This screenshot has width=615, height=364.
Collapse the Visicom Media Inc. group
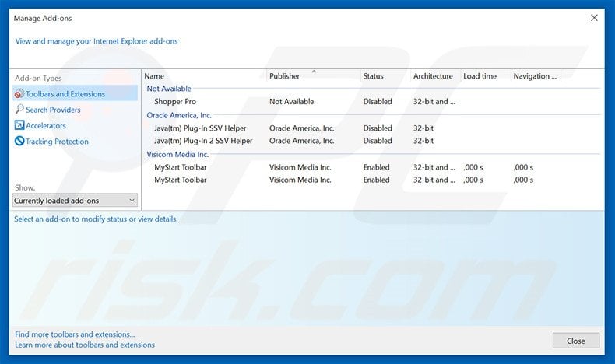click(177, 154)
